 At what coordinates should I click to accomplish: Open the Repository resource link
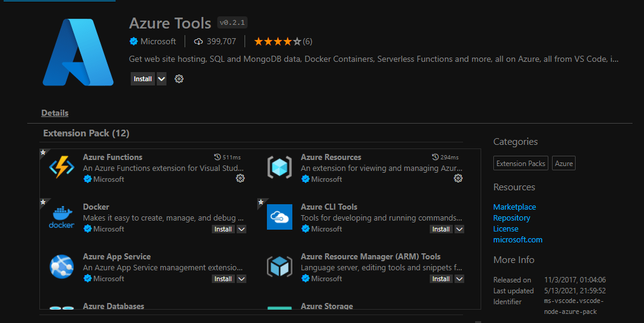pos(512,218)
